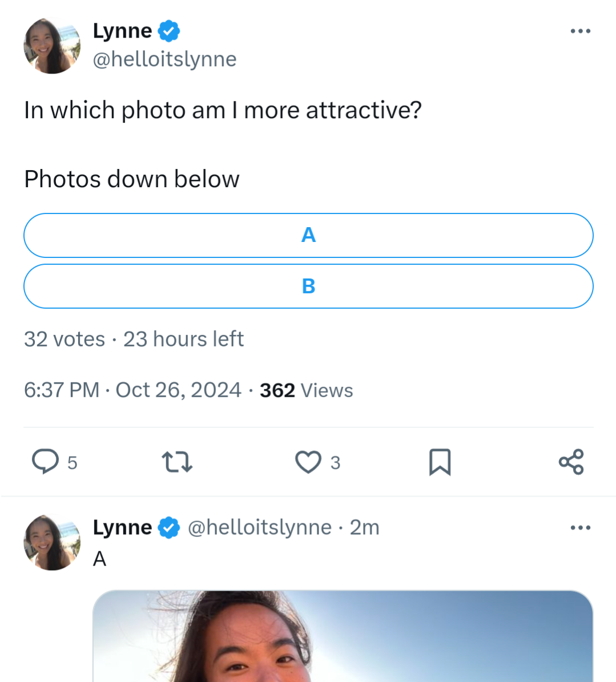Open Lynne's profile picture at top

click(x=52, y=46)
